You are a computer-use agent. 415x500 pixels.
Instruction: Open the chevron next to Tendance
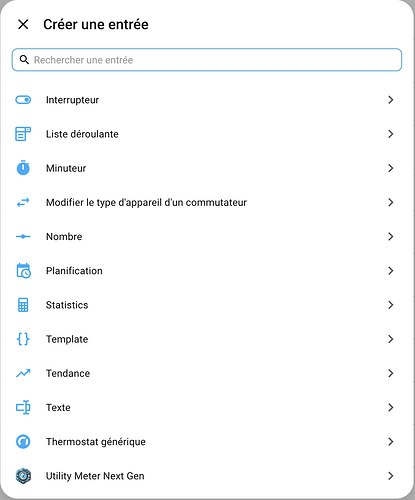point(391,373)
